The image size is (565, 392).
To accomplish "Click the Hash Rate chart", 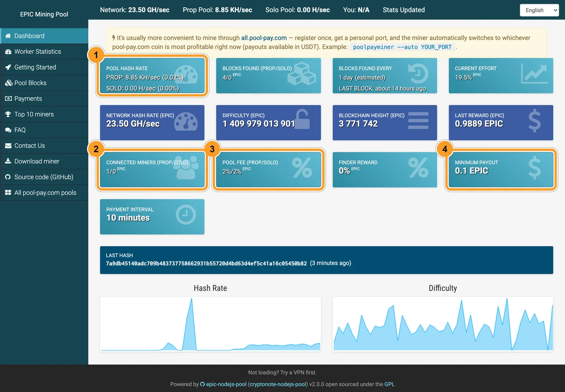I will [x=210, y=324].
